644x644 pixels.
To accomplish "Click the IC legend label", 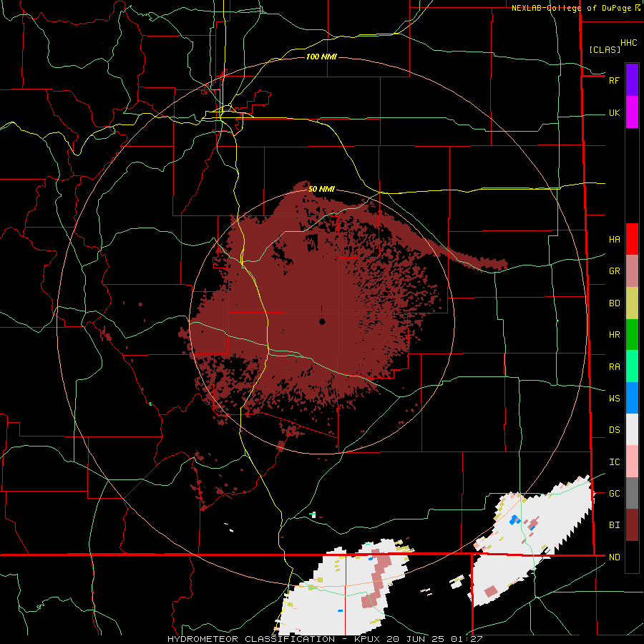I will click(614, 462).
